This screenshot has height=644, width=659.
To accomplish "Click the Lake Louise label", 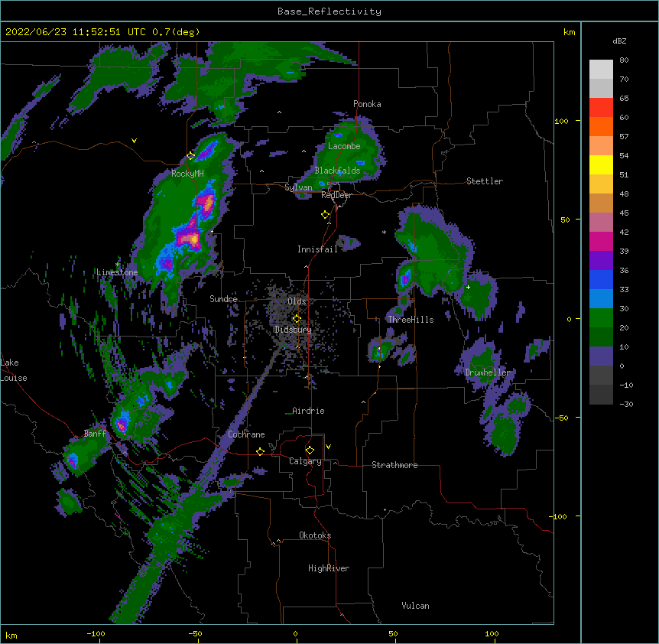I will point(14,370).
